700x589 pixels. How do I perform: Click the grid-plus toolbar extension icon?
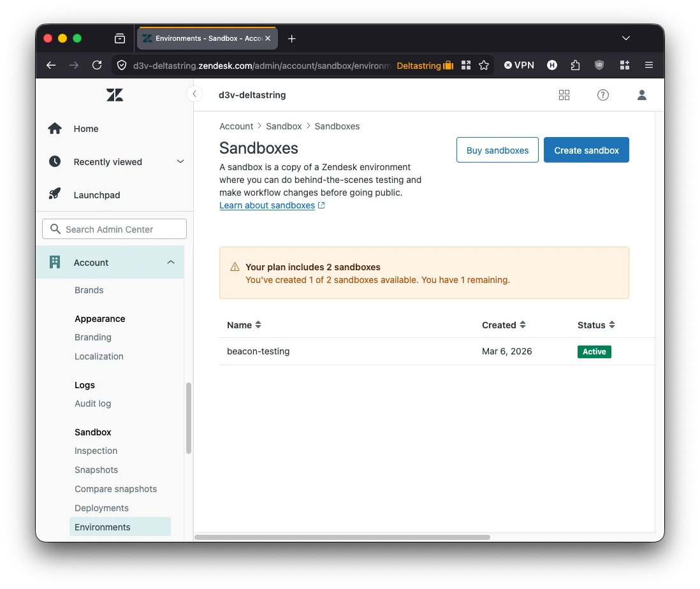coord(625,65)
